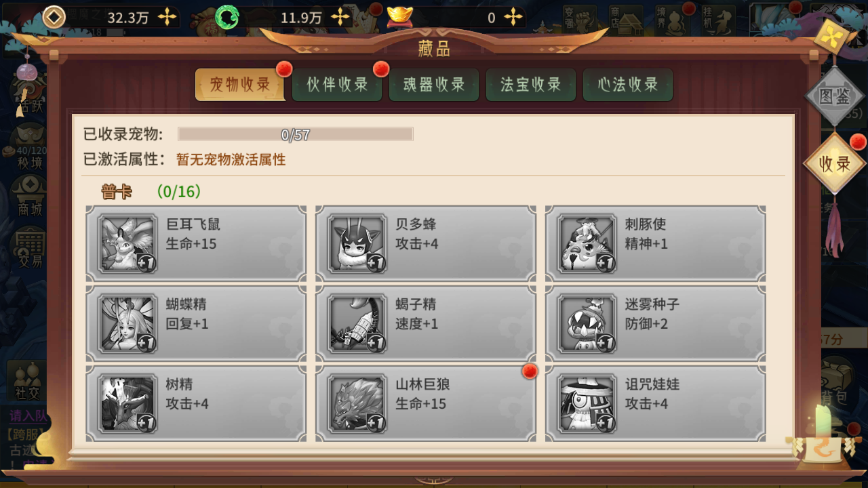Add copper coins with plus icon
The width and height of the screenshot is (868, 488).
pos(167,18)
